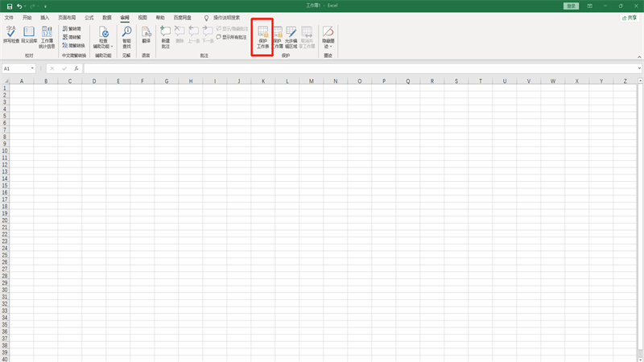Expand the 隐藏墨迹 hide ink dropdown
Image resolution: width=644 pixels, height=362 pixels.
coord(328,46)
